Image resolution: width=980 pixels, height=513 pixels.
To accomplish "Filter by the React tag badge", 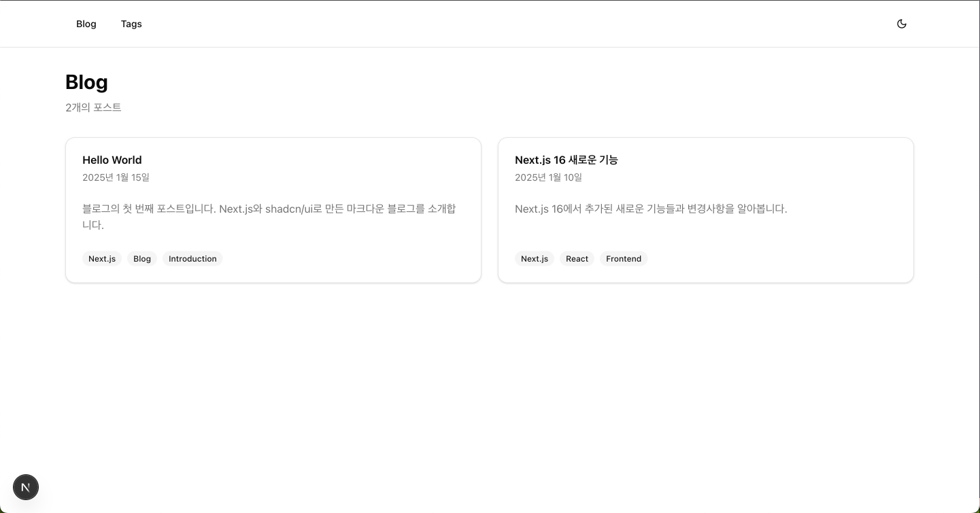I will (x=577, y=259).
